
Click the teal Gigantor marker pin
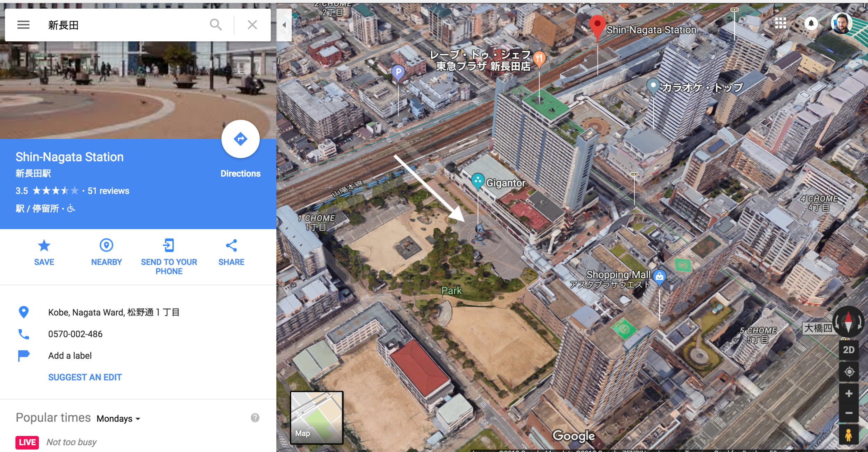(478, 182)
